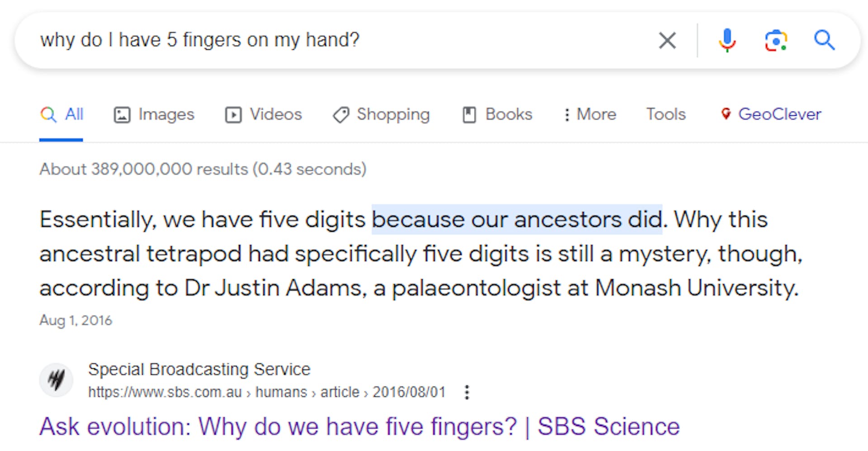Open Ask evolution SBS Science article
The width and height of the screenshot is (868, 451).
click(359, 426)
